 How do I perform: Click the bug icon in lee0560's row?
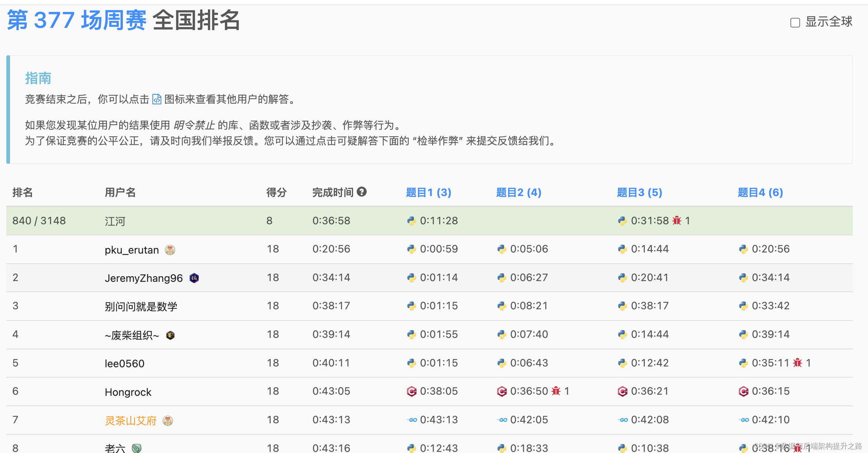[x=797, y=363]
